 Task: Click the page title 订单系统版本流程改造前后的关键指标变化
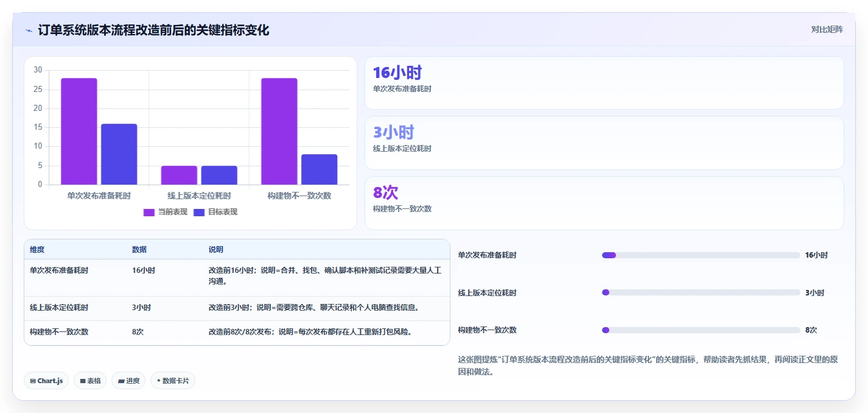click(153, 30)
